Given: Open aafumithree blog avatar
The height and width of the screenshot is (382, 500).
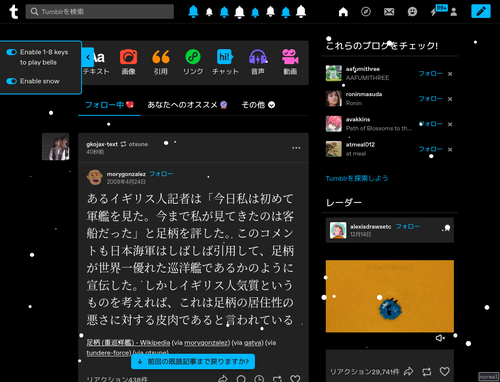Looking at the screenshot, I should click(334, 73).
